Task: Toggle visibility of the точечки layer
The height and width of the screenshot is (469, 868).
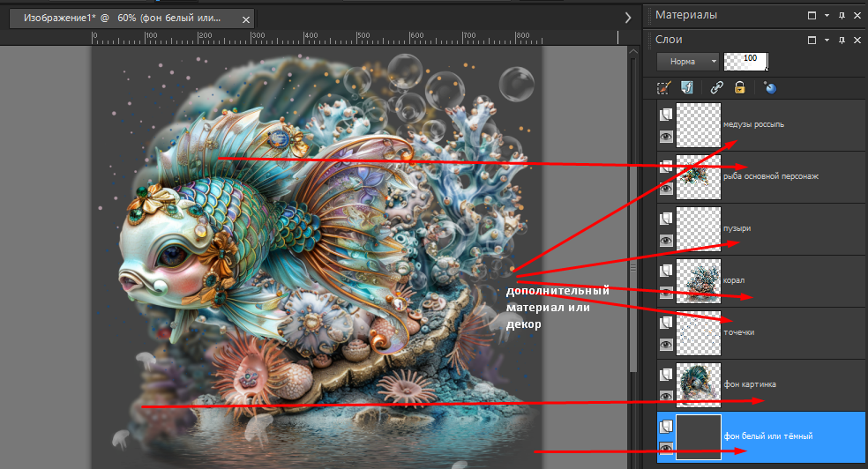Action: coord(667,344)
